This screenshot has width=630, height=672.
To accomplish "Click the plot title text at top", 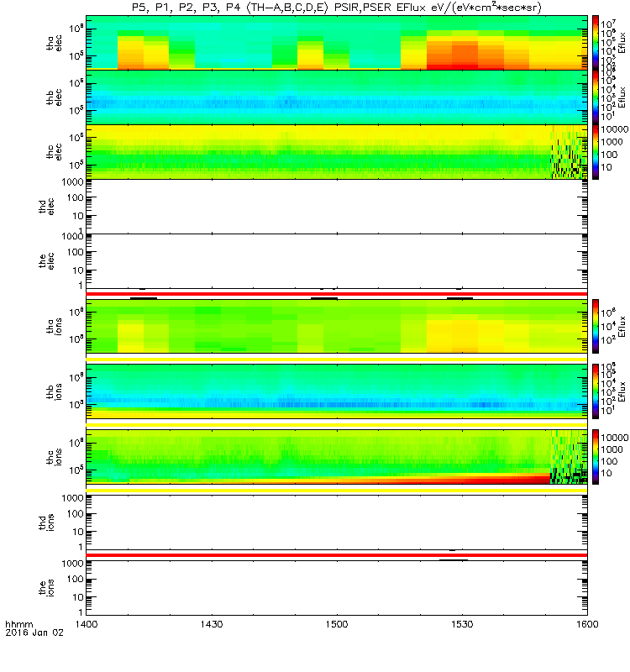I will [x=337, y=8].
